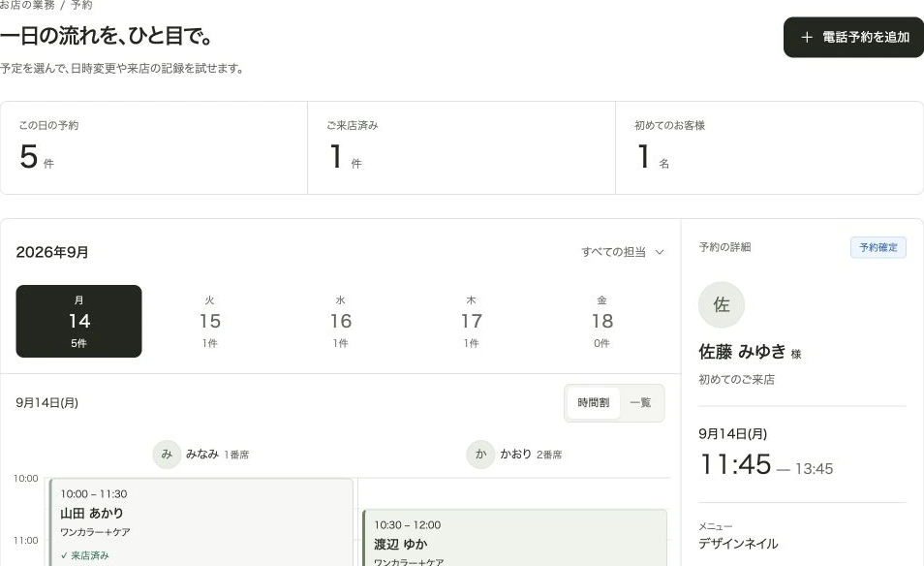Click the 13:45 end time in details
Viewport: 924px width, 566px height.
click(814, 469)
